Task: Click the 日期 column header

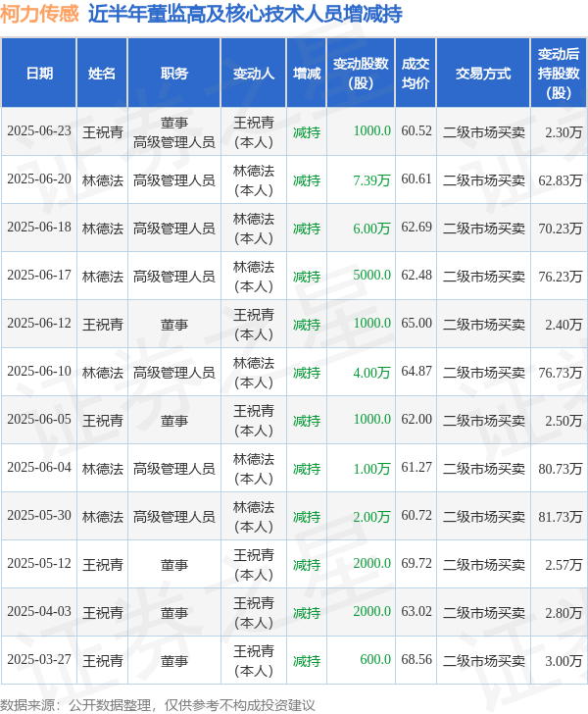Action: [39, 74]
